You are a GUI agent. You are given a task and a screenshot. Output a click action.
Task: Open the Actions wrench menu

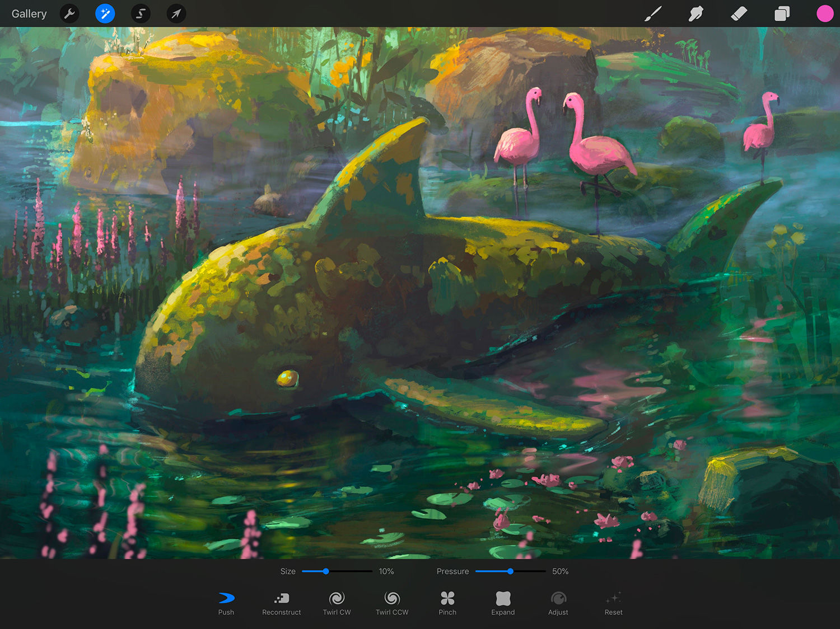coord(69,13)
